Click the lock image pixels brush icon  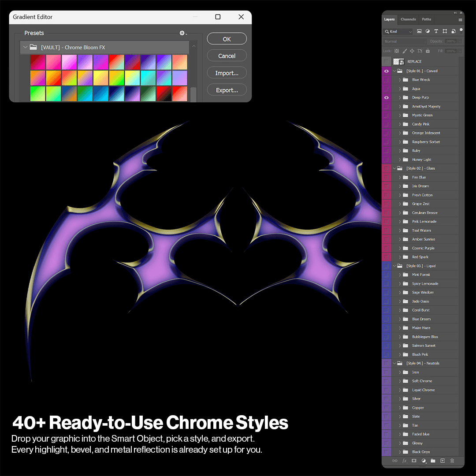click(404, 51)
